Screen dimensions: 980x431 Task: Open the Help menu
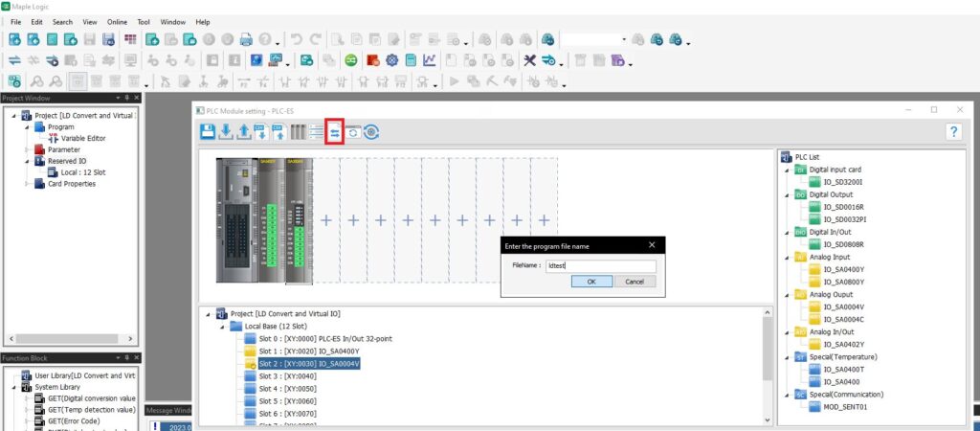click(203, 22)
